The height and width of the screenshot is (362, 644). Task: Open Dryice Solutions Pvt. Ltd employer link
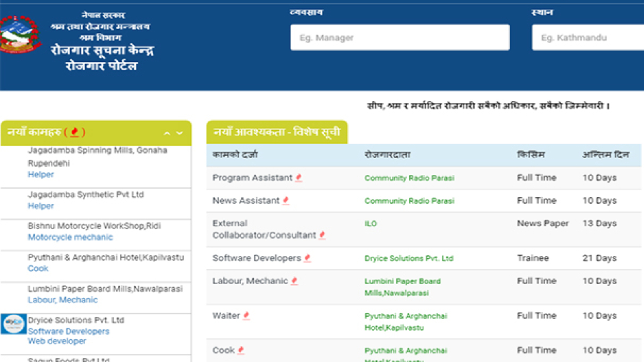pyautogui.click(x=409, y=258)
